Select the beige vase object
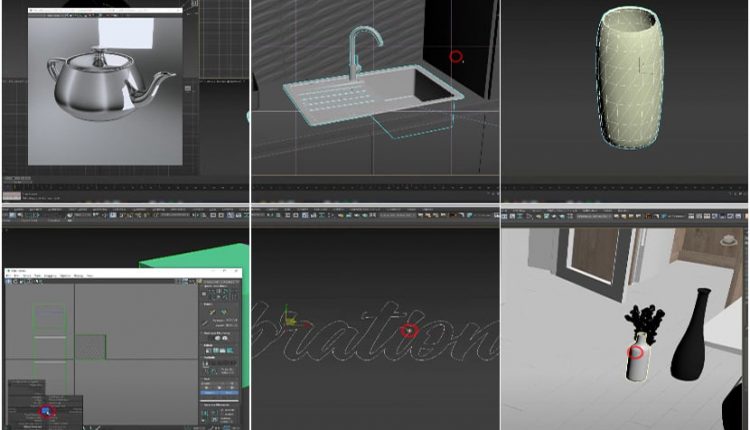 (629, 78)
